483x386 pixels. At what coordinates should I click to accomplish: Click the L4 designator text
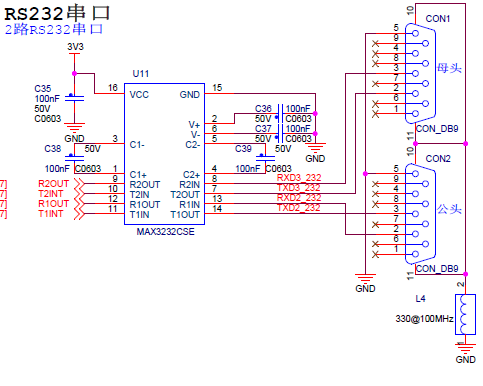click(420, 299)
